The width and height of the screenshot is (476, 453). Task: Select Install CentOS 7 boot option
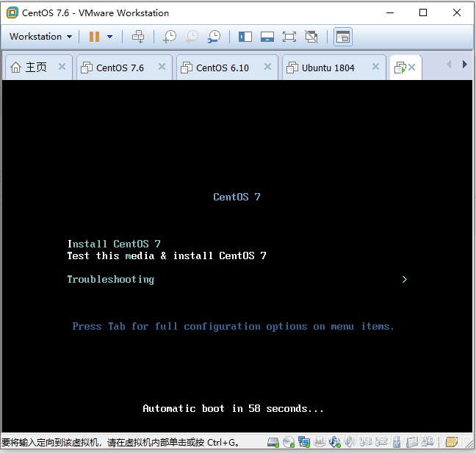(114, 244)
